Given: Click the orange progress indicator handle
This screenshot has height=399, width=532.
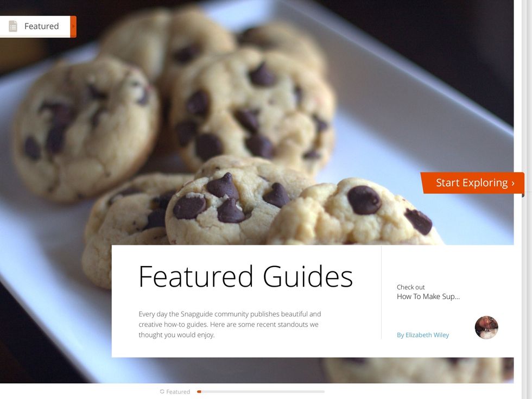Looking at the screenshot, I should (199, 391).
